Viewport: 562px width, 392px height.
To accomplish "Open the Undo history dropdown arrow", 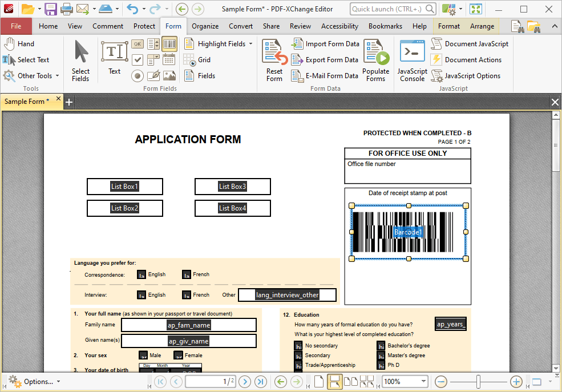I will point(144,9).
